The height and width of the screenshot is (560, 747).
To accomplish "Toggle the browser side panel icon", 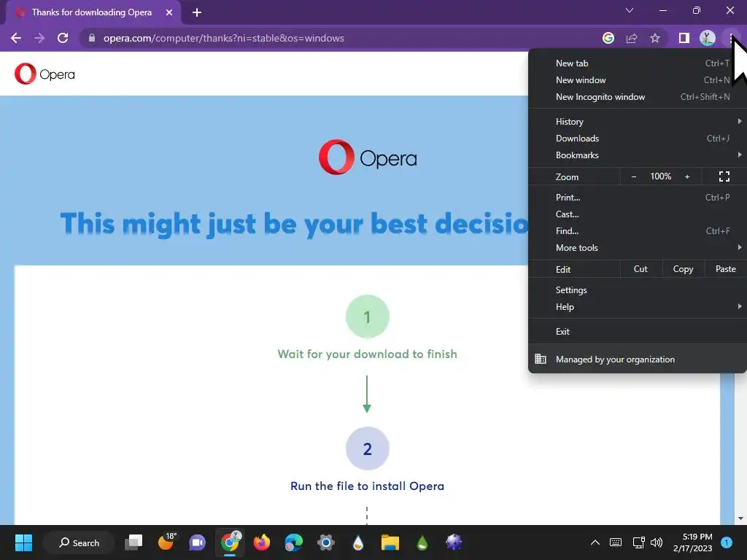I will (684, 38).
